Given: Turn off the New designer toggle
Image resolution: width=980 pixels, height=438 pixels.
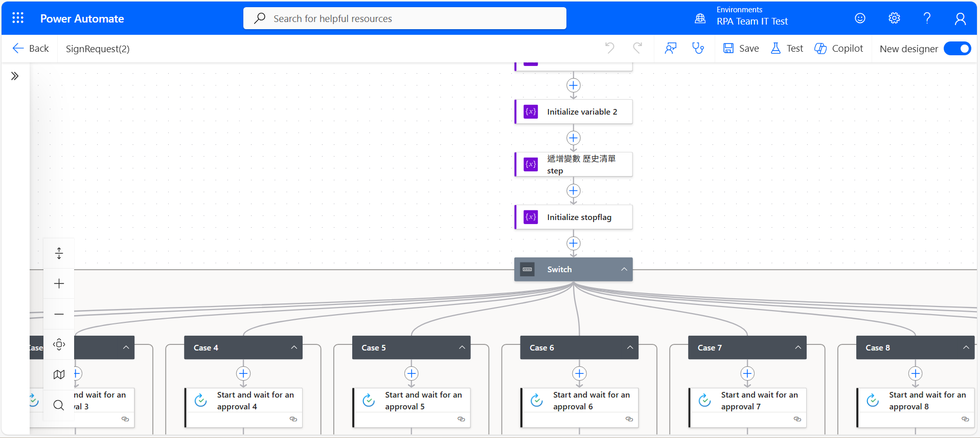Looking at the screenshot, I should coord(957,49).
